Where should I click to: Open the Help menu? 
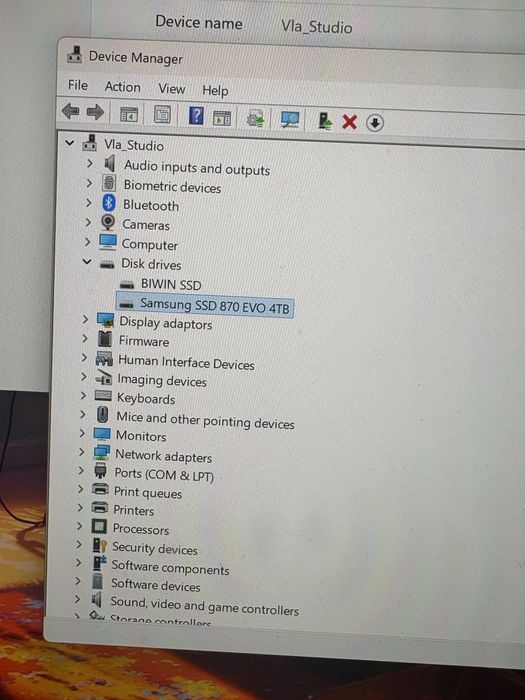(215, 90)
